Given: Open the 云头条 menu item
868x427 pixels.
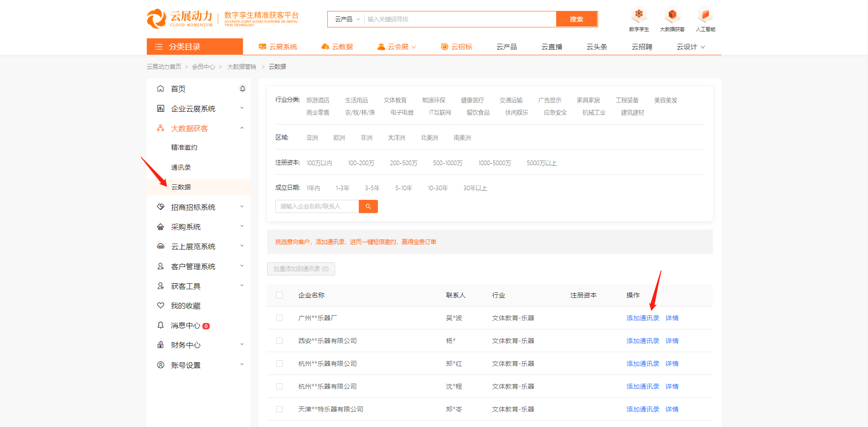Looking at the screenshot, I should 597,46.
